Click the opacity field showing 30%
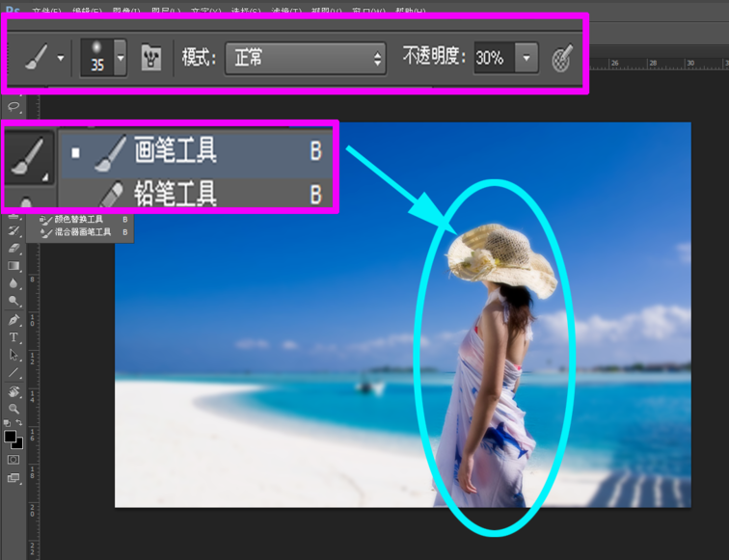729x560 pixels. coord(494,58)
